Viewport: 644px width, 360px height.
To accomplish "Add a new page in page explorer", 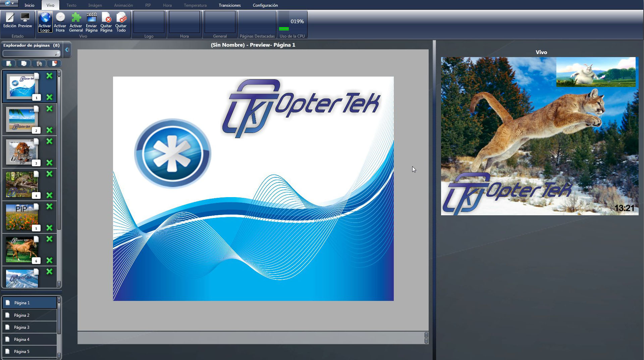I will [x=9, y=63].
